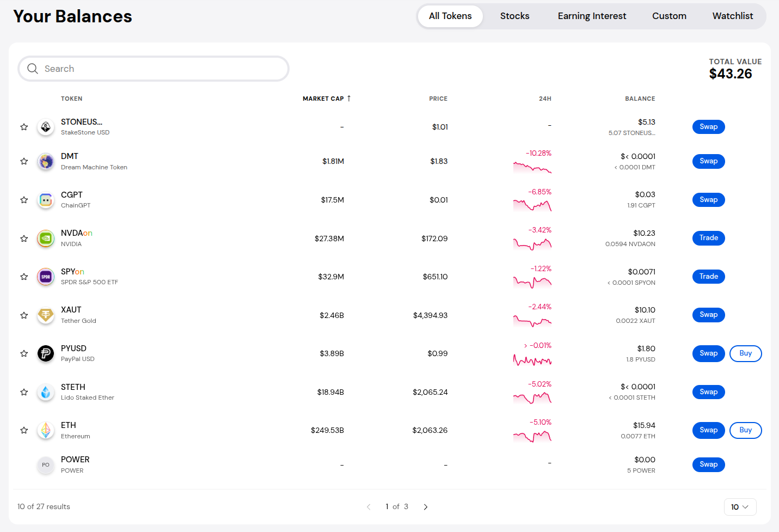Click the CGPT -6.85% change value
This screenshot has height=532, width=779.
(539, 192)
